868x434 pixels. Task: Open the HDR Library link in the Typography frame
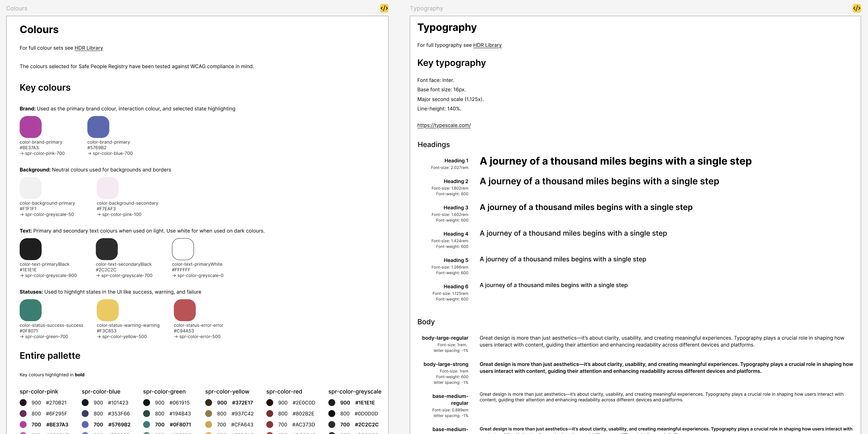click(x=487, y=45)
